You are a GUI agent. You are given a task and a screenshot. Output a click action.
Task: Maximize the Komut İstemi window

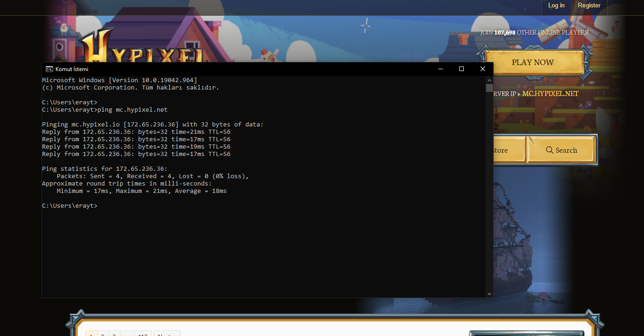coord(461,69)
